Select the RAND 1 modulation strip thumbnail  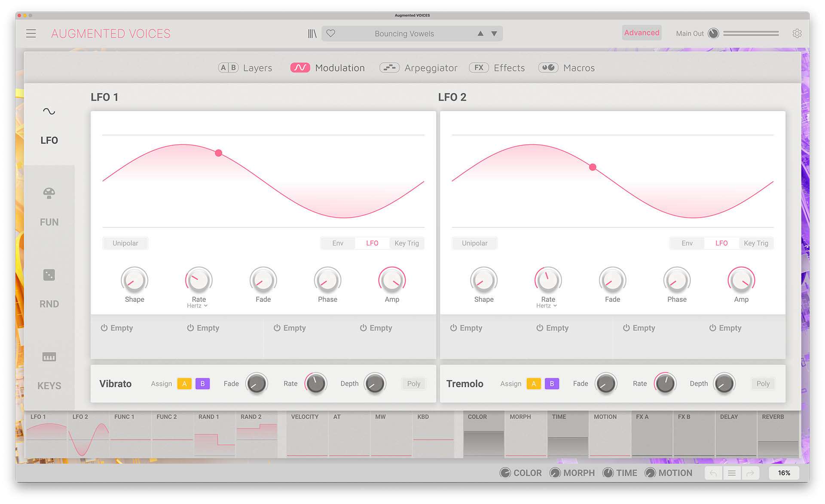click(x=214, y=434)
